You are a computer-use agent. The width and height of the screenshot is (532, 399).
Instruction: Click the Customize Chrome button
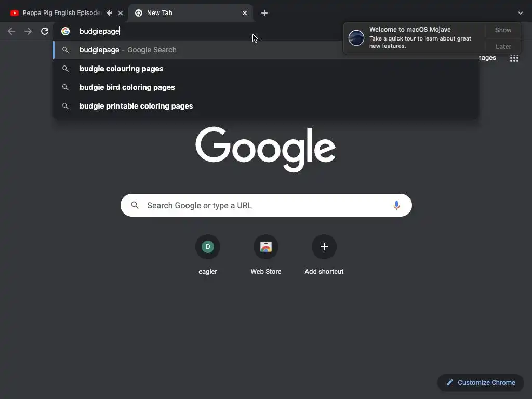click(x=481, y=383)
